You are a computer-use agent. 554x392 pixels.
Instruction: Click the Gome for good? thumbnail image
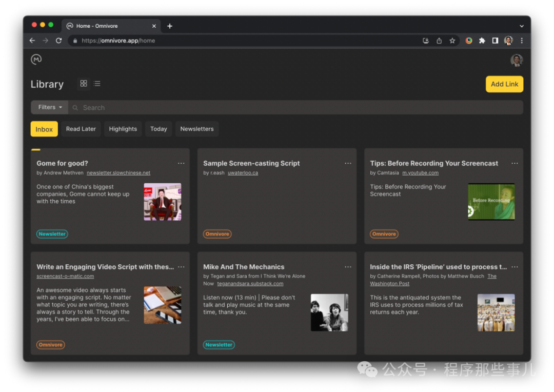[x=163, y=202]
